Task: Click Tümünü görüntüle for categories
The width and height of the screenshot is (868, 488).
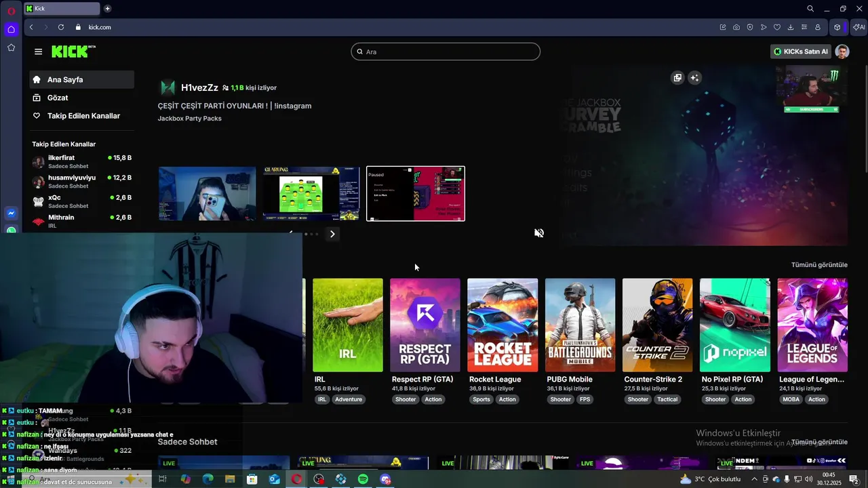Action: tap(819, 265)
